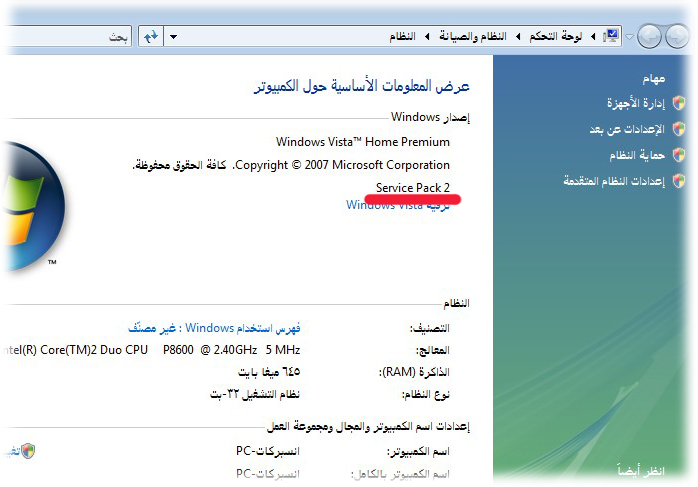This screenshot has width=698, height=487.
Task: Expand arrow before لوحة التحكم breadcrumb
Action: pyautogui.click(x=593, y=37)
